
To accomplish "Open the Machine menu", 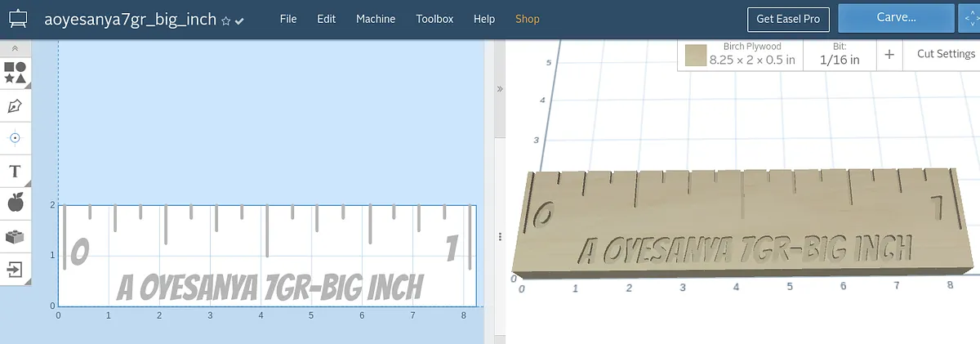I will 376,19.
